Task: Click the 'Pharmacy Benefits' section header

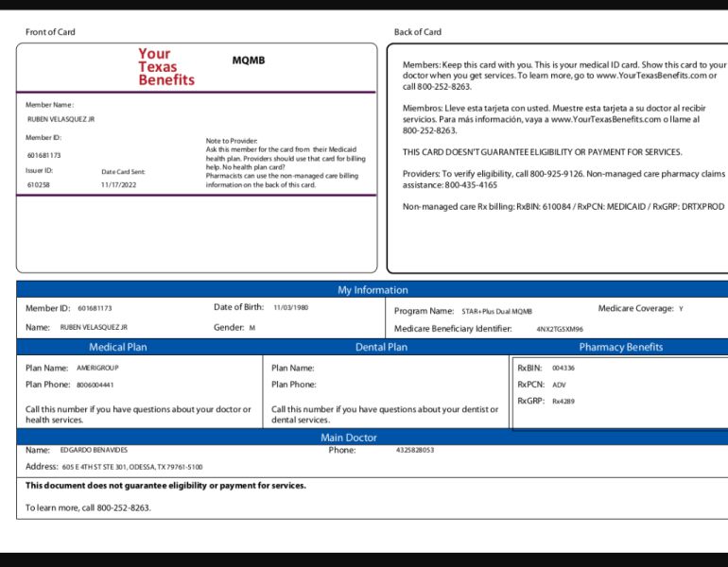Action: (621, 347)
